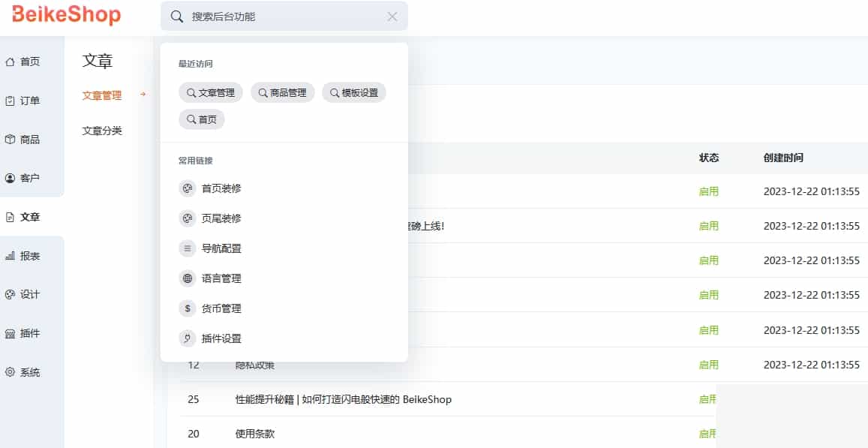The image size is (868, 448).
Task: Open 首页 sidebar menu label
Action: (30, 62)
